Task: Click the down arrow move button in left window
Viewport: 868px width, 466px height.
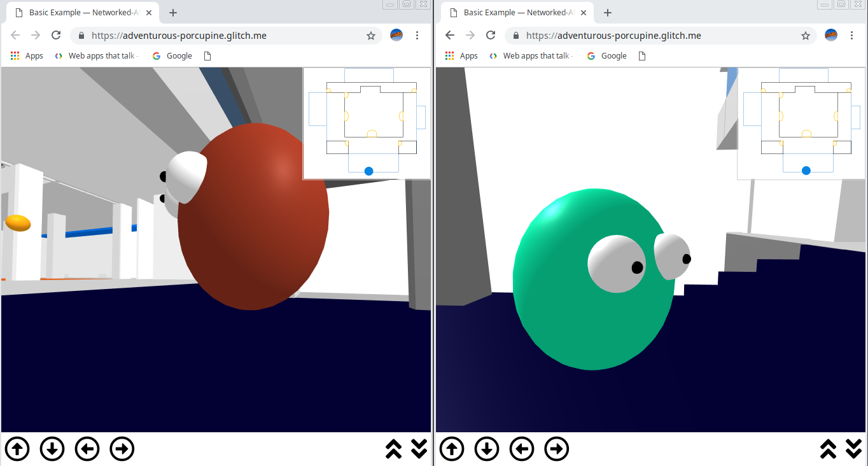Action: pos(52,449)
